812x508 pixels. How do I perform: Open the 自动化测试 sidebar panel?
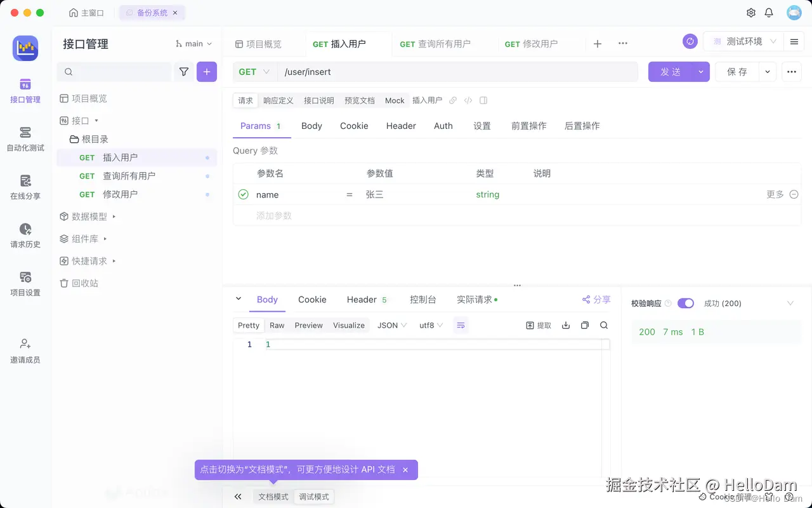[x=25, y=138]
